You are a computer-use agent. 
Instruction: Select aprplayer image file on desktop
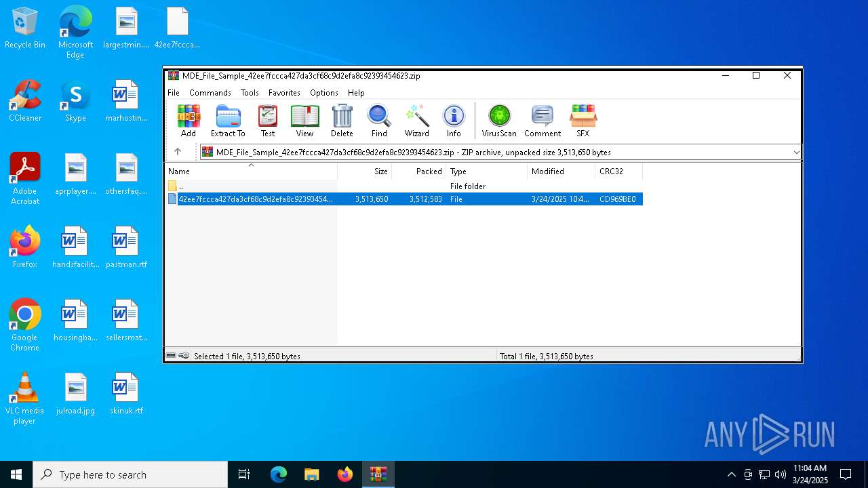click(75, 175)
